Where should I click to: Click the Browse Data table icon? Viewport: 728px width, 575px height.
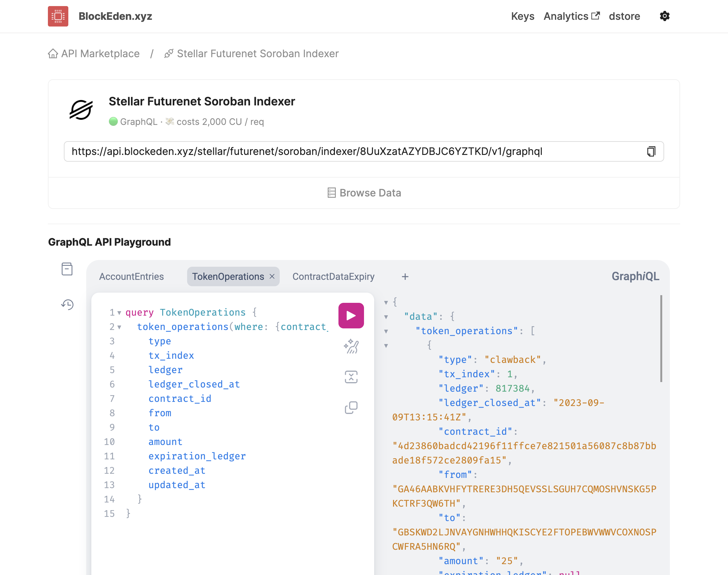[x=331, y=193]
